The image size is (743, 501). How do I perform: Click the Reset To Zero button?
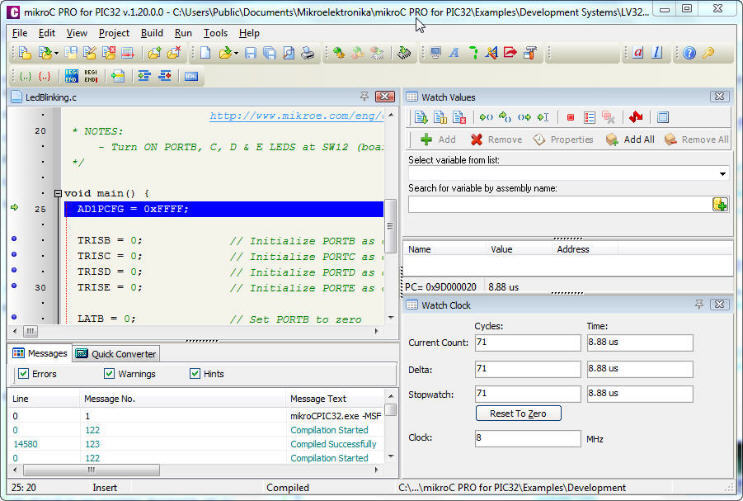(518, 413)
